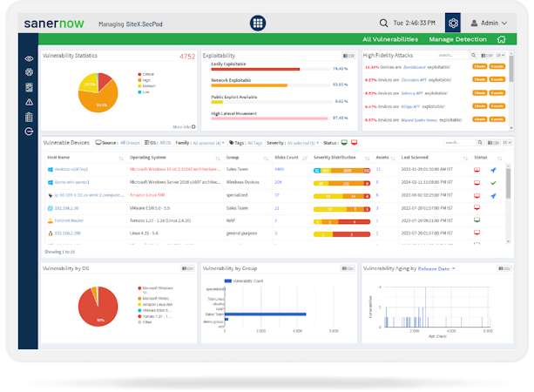
Task: Click More info under Vulnerability Statistics
Action: [184, 126]
